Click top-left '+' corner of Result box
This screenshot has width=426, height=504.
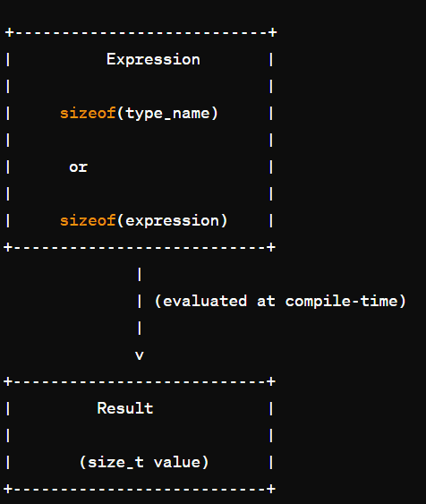8,381
